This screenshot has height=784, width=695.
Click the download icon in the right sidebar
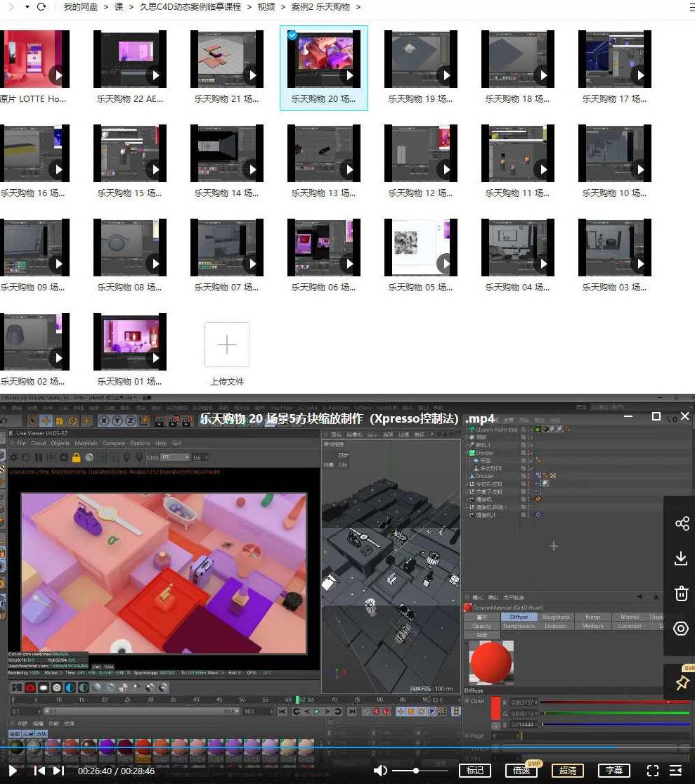coord(681,558)
